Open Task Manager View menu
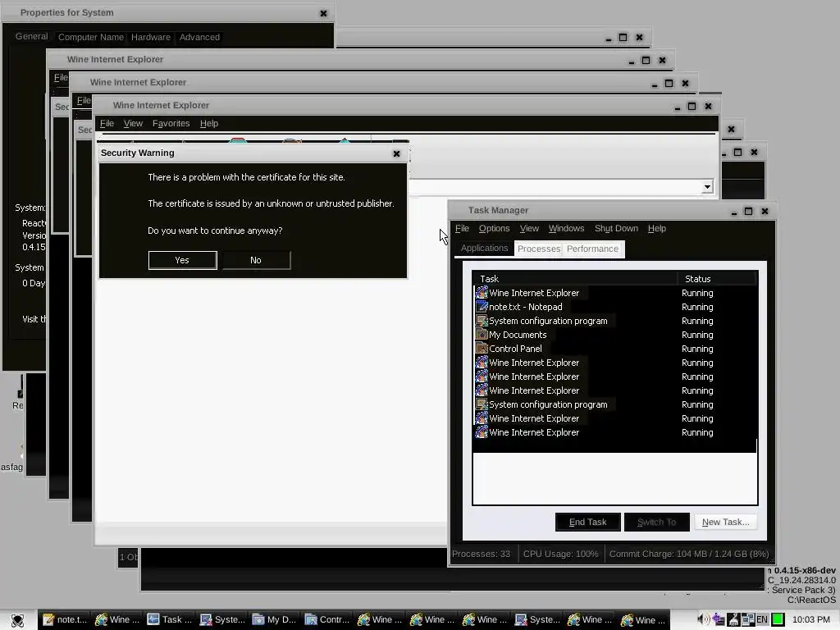The width and height of the screenshot is (840, 630). click(x=529, y=229)
